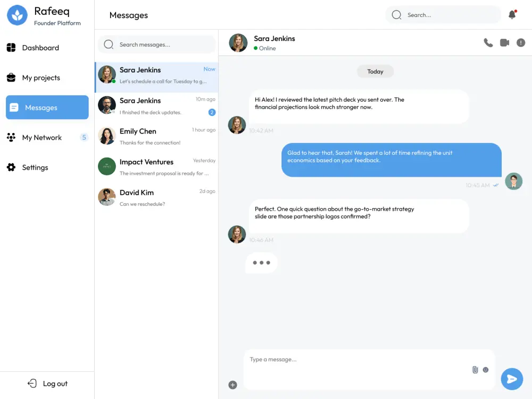The image size is (532, 399).
Task: Click the 10:46 AM timestamp
Action: pyautogui.click(x=261, y=240)
